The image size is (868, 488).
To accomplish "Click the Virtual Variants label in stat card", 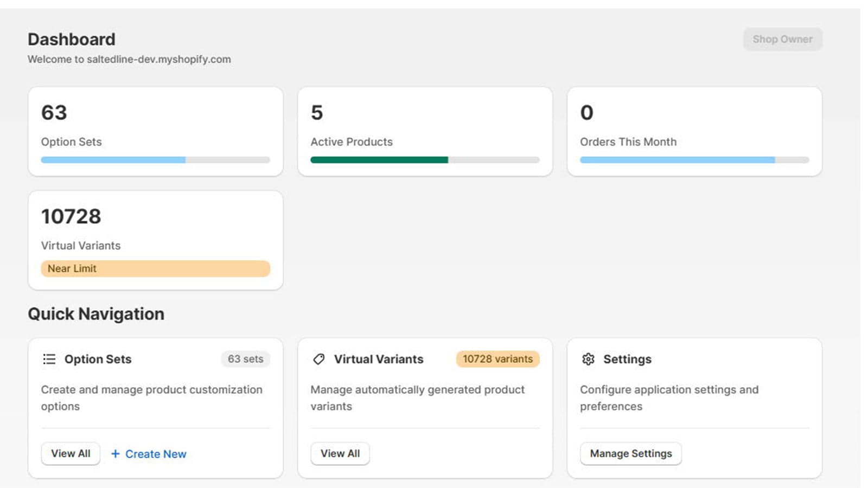I will (x=81, y=246).
